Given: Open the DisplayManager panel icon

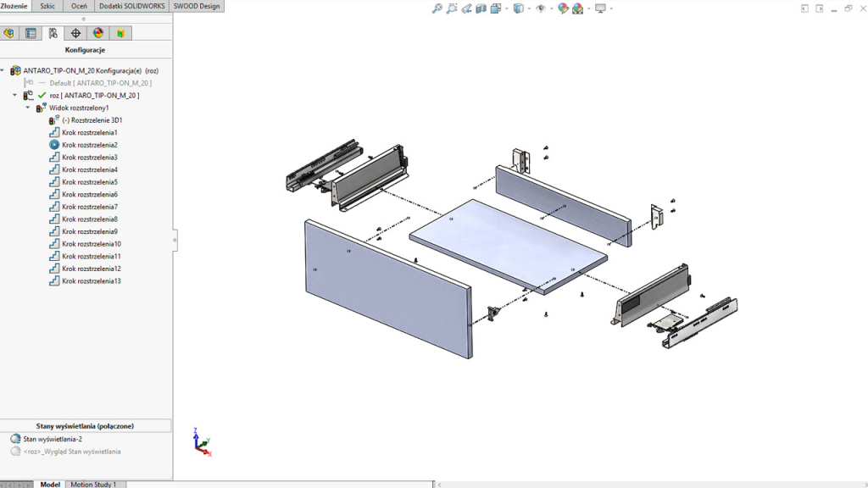Looking at the screenshot, I should click(x=98, y=32).
